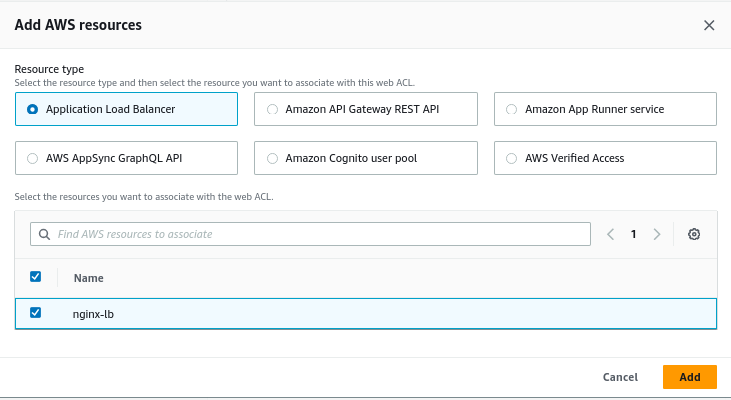Go to the previous results page
The height and width of the screenshot is (400, 731).
click(x=611, y=234)
